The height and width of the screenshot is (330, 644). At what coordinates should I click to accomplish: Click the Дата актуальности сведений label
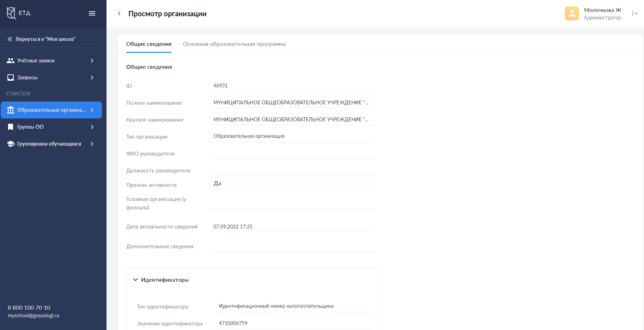pos(162,227)
